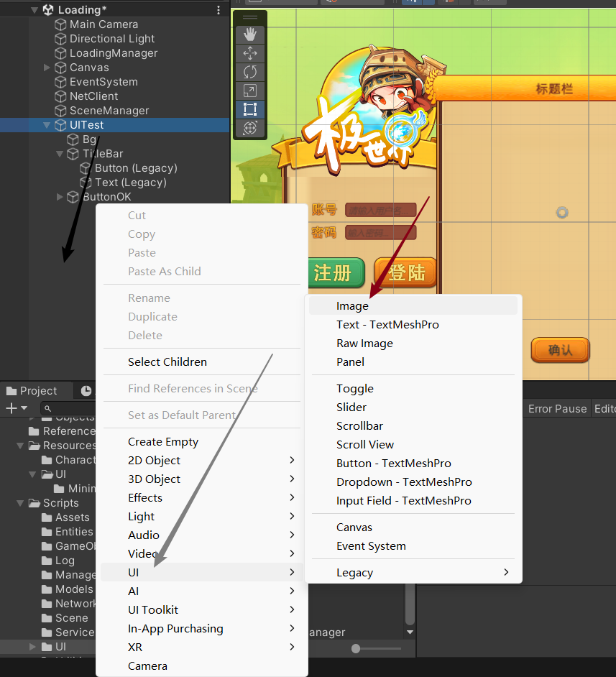Expand the ButtonOK object
The height and width of the screenshot is (677, 616).
point(60,197)
